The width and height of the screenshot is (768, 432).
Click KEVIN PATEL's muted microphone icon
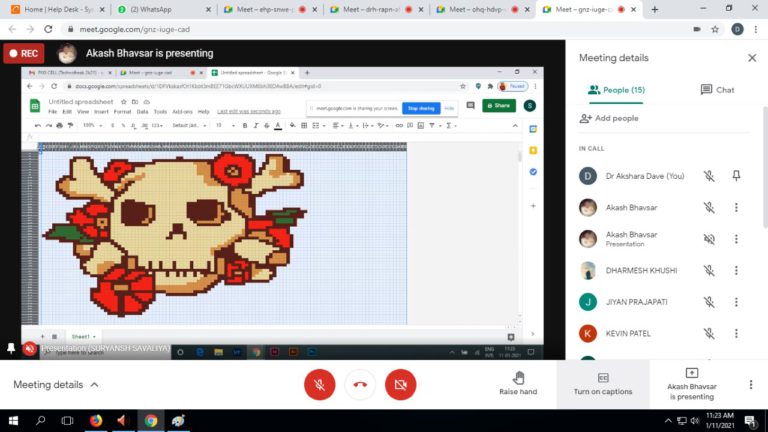click(708, 333)
